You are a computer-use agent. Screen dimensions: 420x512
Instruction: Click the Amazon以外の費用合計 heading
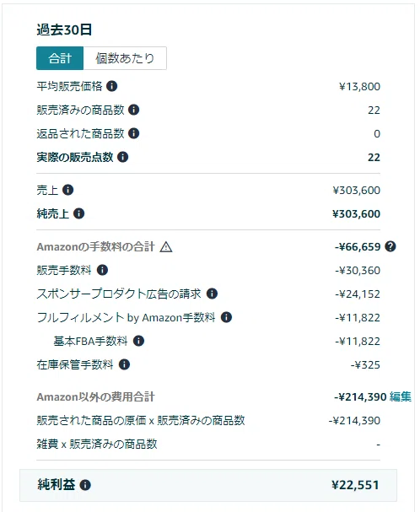[95, 396]
